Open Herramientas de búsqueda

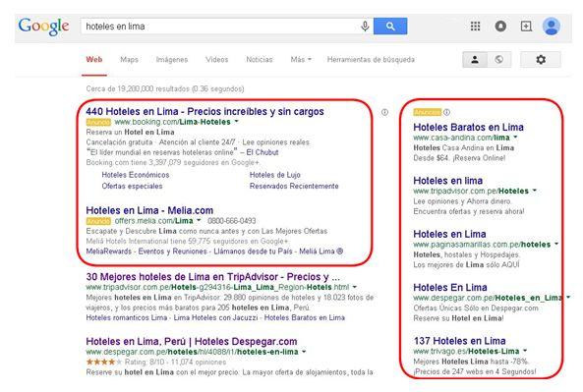coord(371,60)
